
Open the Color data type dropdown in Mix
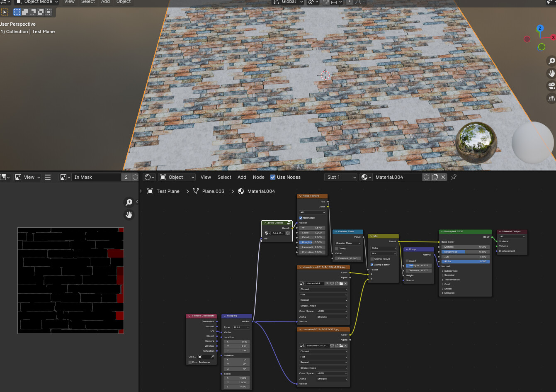coord(384,248)
